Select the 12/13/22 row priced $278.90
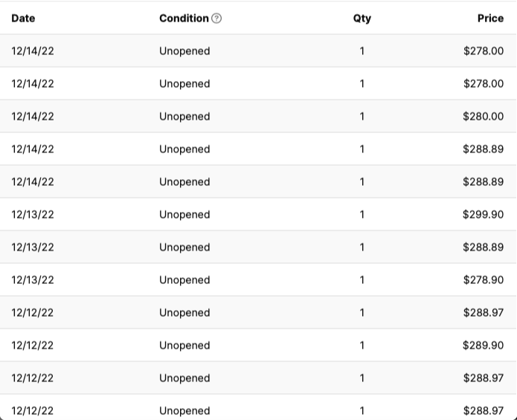Screen dimensions: 517x420 [x=258, y=280]
